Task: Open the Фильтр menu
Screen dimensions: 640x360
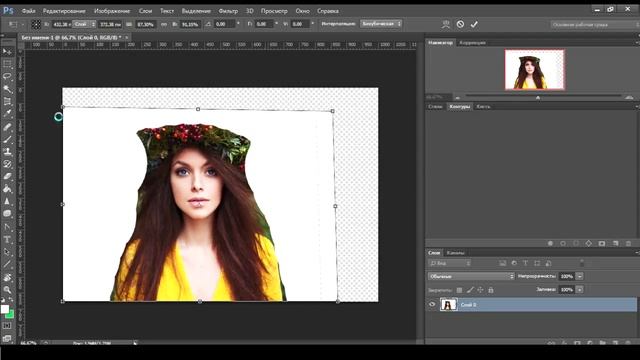Action: (228, 11)
